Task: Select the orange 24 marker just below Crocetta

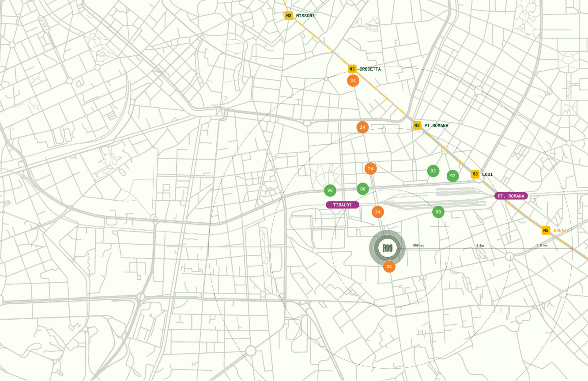Action: (353, 81)
